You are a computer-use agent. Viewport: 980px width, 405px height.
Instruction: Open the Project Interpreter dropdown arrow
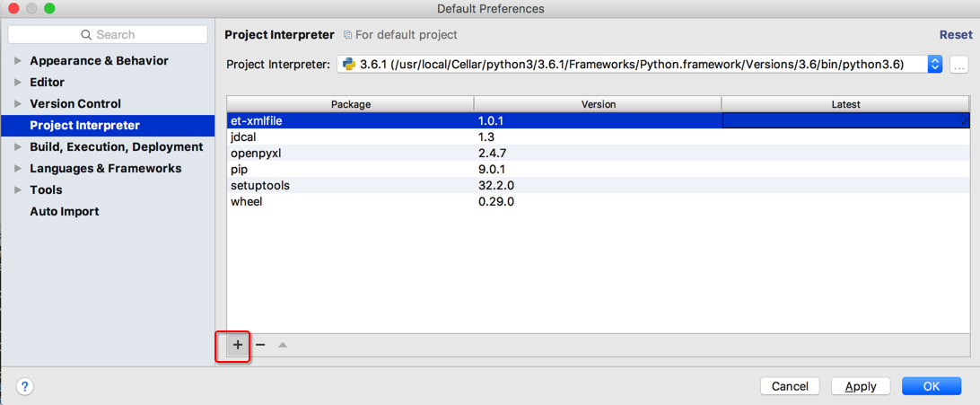click(934, 65)
